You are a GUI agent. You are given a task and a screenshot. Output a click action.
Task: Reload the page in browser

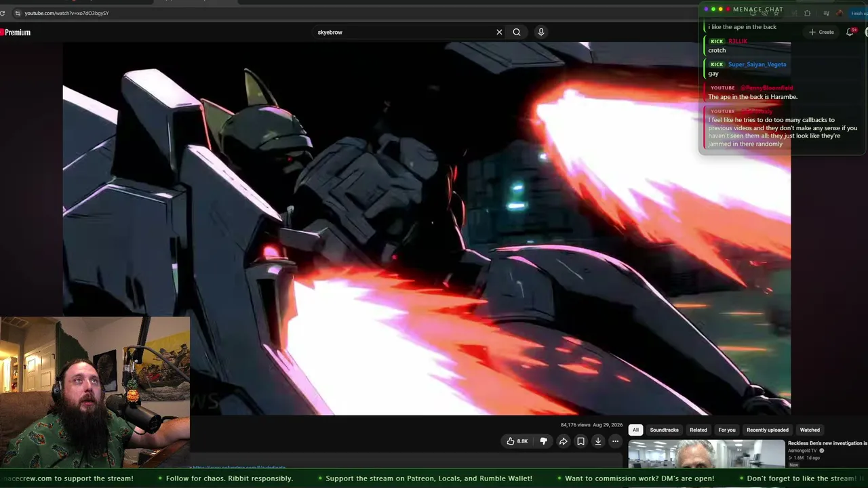3,13
